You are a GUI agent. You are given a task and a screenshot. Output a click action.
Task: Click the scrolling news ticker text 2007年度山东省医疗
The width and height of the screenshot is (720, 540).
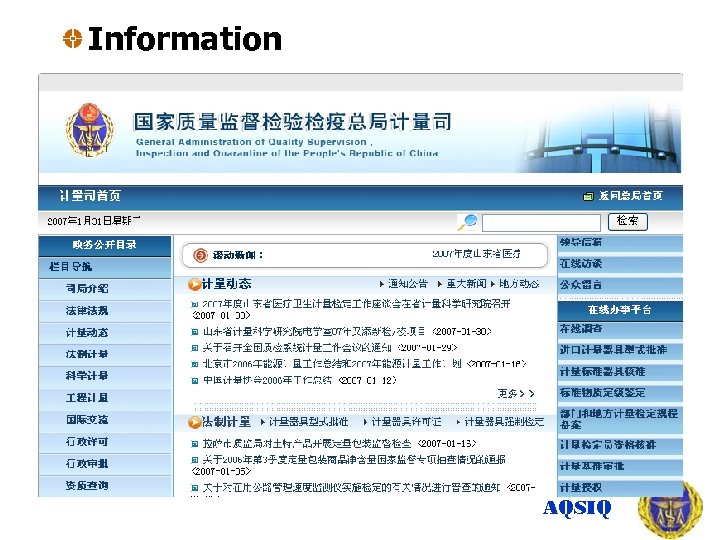[476, 254]
